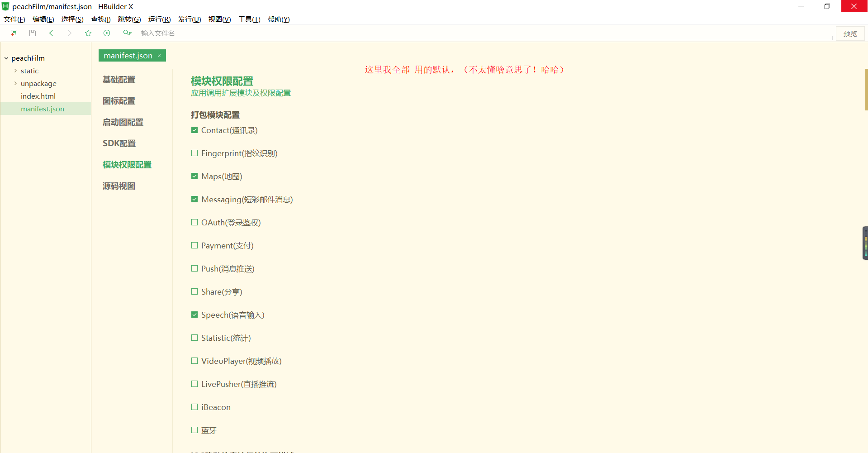Click the 预览 preview button
Viewport: 868px width, 453px height.
click(850, 33)
